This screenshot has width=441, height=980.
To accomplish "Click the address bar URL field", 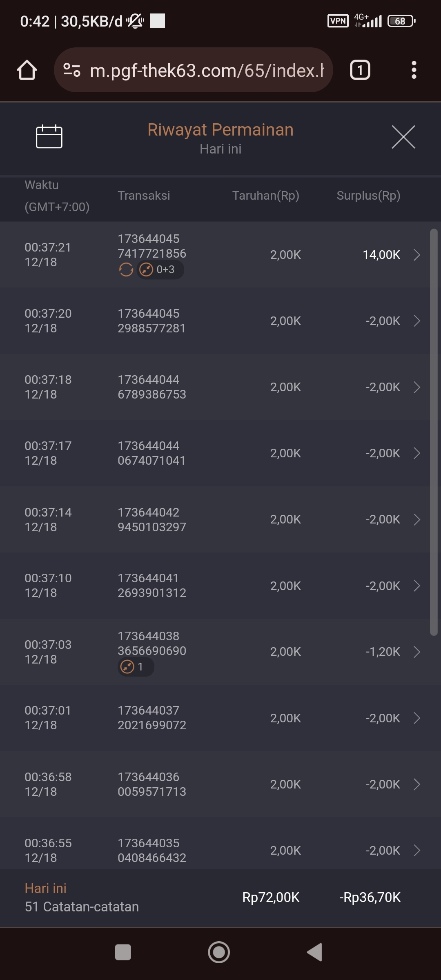I will click(x=206, y=70).
